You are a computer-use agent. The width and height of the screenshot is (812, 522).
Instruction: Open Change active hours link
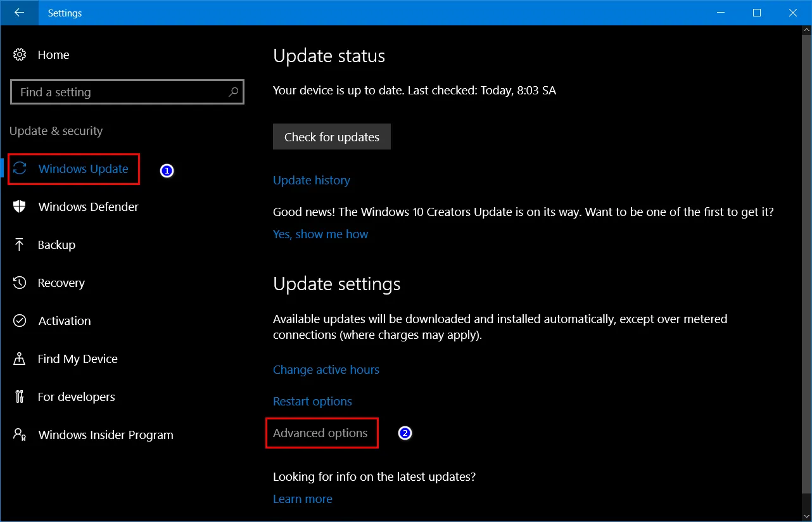coord(326,369)
